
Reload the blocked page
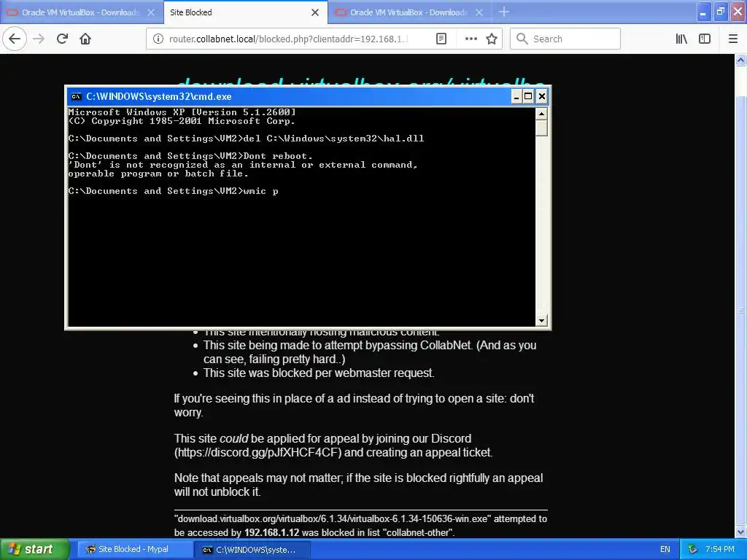coord(62,39)
